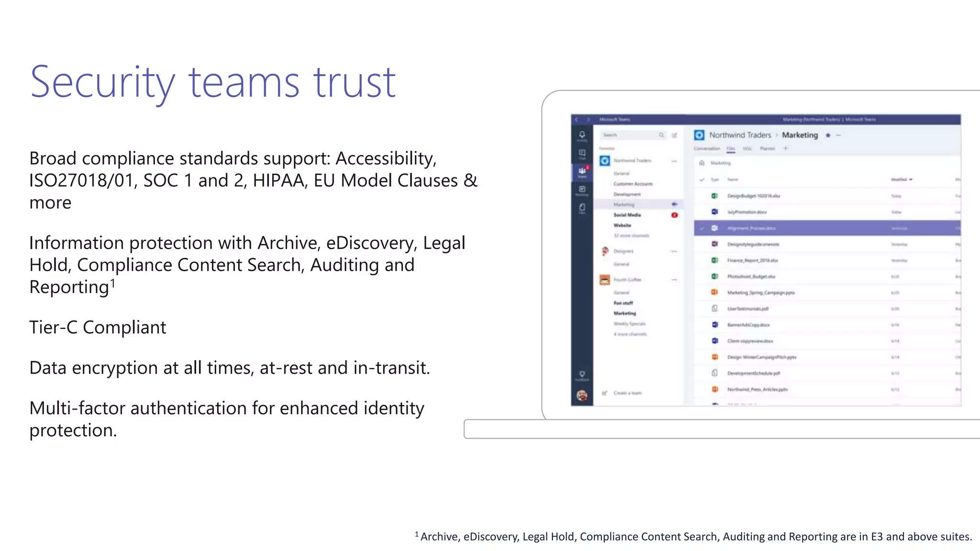
Task: Click the back arrow in title bar
Action: (577, 120)
